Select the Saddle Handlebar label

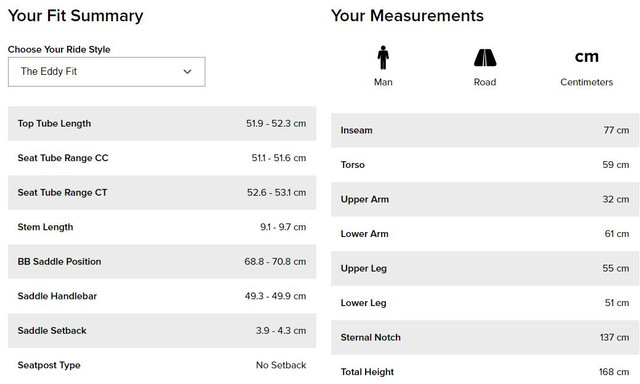coord(57,296)
